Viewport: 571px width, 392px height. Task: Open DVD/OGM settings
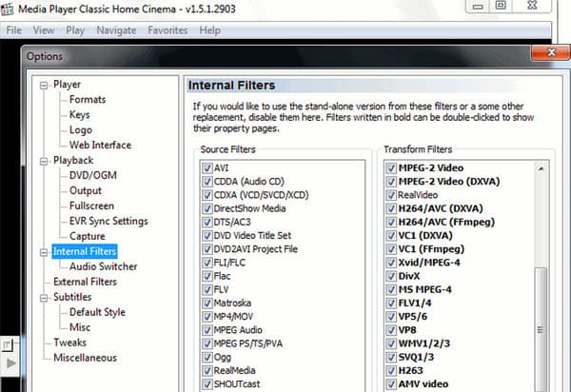(x=93, y=175)
